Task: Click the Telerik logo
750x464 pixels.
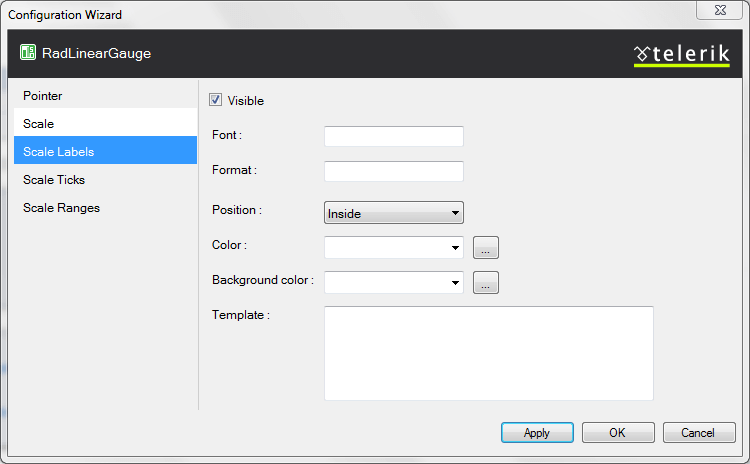Action: point(682,55)
